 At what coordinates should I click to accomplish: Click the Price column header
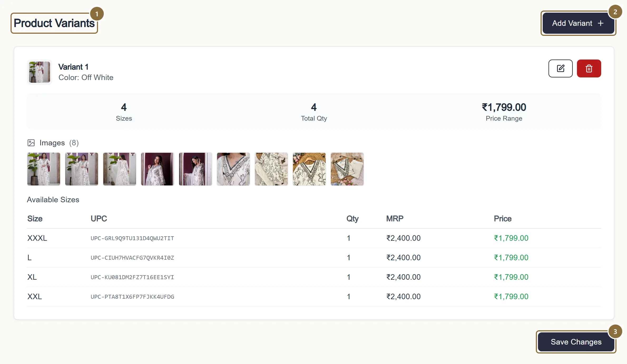[503, 219]
